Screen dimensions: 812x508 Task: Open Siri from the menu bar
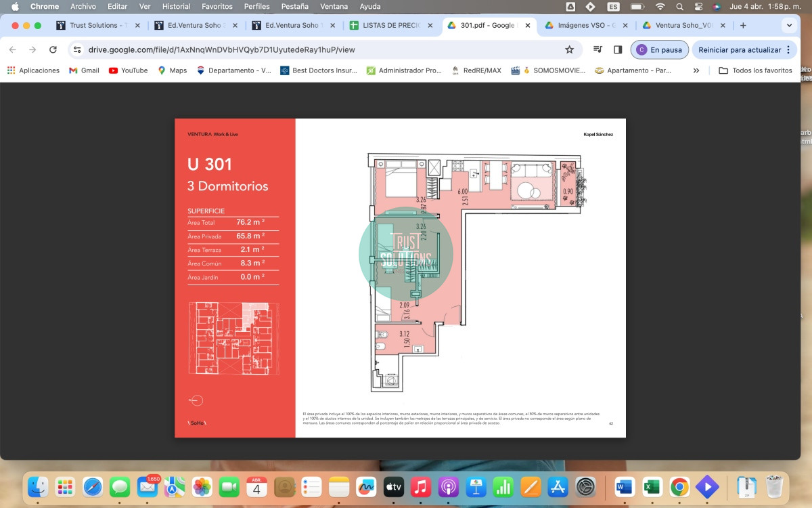coord(717,6)
